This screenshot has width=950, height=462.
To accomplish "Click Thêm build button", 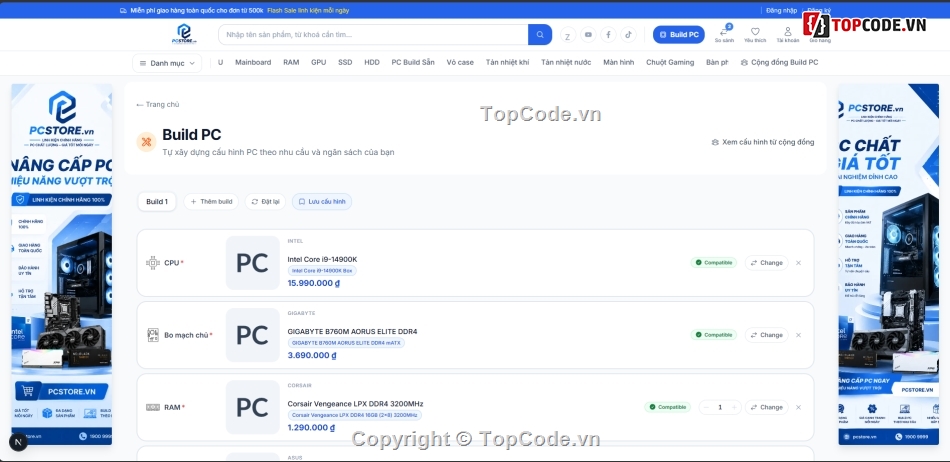I will point(211,202).
